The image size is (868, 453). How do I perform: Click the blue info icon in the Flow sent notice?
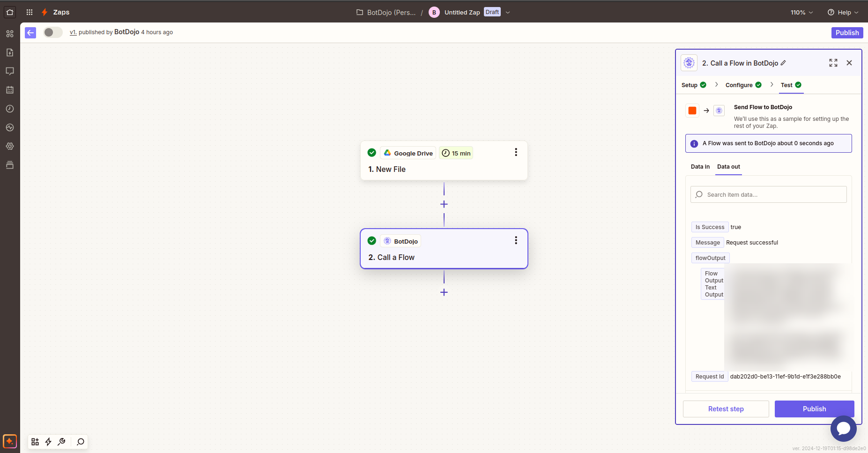pyautogui.click(x=694, y=144)
